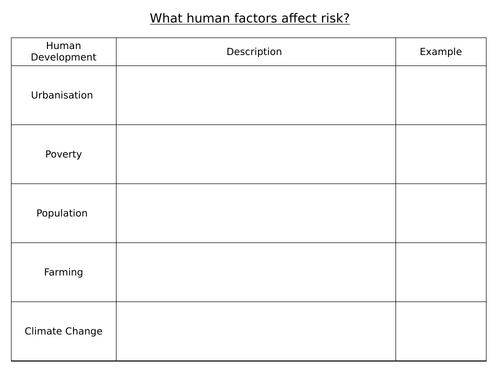Click the Climate Change description cell
The height and width of the screenshot is (375, 500).
[256, 331]
